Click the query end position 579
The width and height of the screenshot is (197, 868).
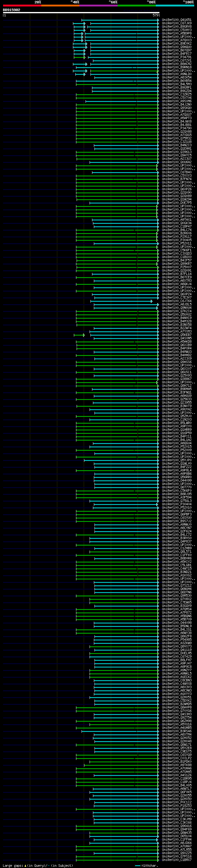[x=155, y=15]
